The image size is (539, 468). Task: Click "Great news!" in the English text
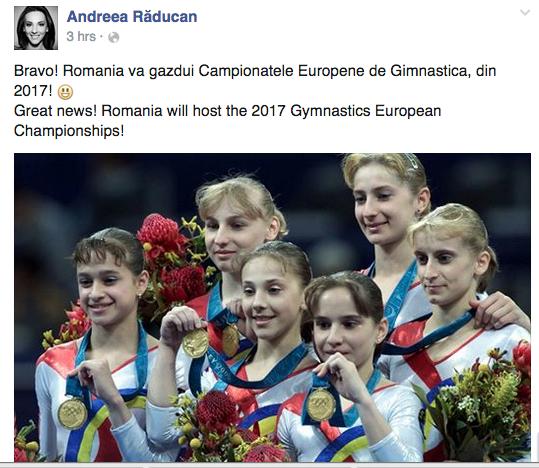point(55,111)
